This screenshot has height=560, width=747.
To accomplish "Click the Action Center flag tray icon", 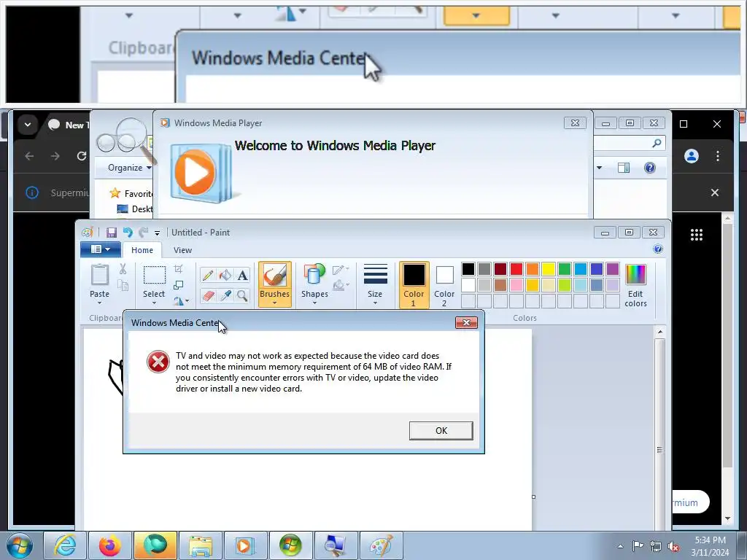I will [x=638, y=546].
